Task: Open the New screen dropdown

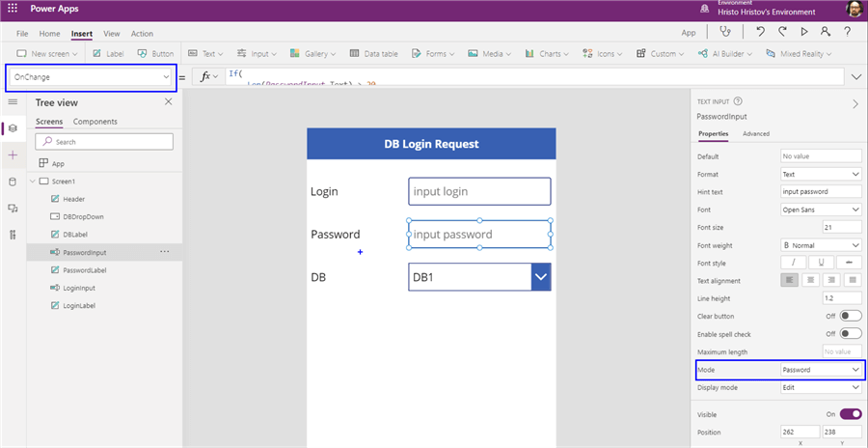Action: [47, 54]
